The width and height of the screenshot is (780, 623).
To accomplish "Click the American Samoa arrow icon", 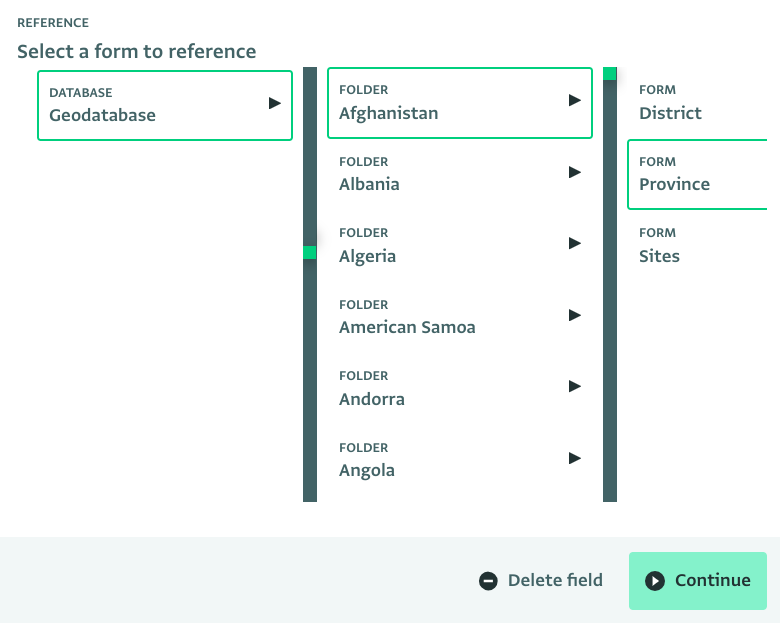I will tap(575, 315).
